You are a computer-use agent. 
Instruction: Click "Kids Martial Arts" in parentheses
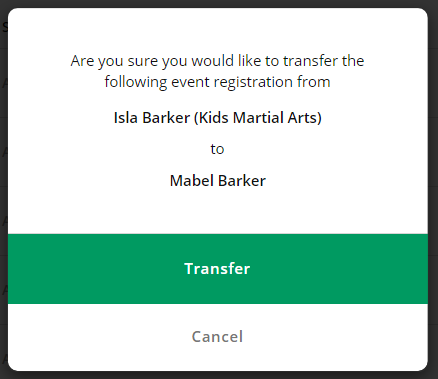point(258,118)
